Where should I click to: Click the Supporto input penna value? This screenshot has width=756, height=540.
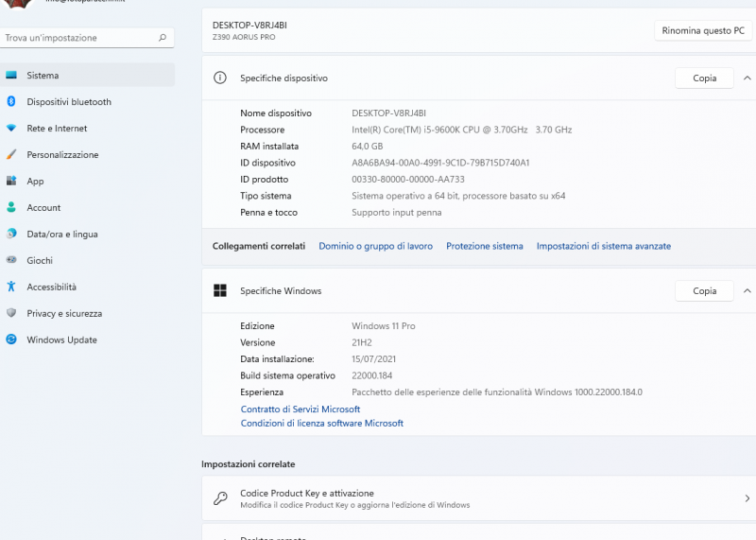click(396, 213)
